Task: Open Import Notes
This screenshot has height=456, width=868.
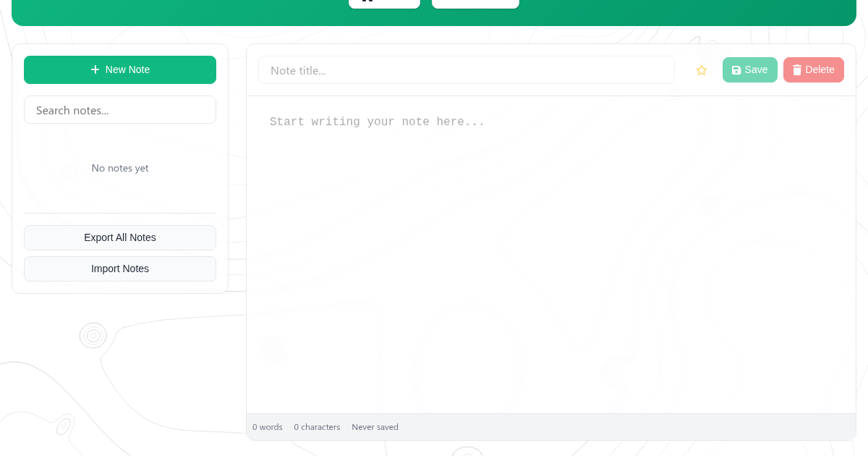Action: tap(120, 269)
